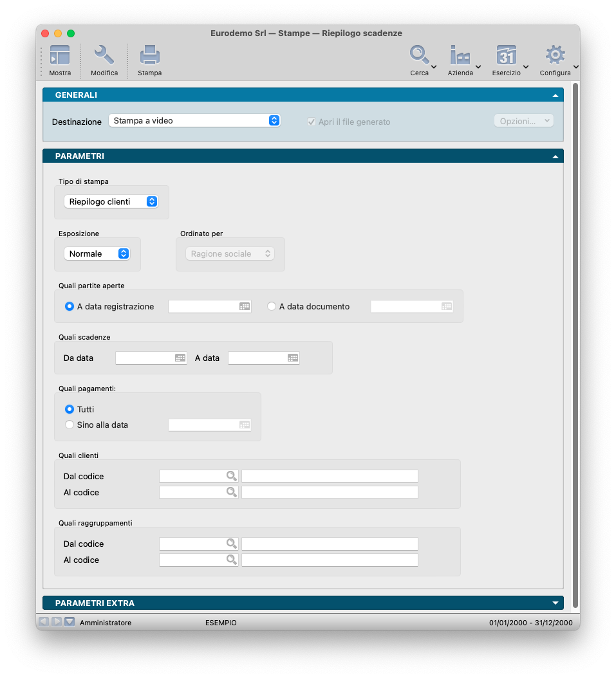
Task: Click the Stampa printer icon
Action: click(x=149, y=56)
